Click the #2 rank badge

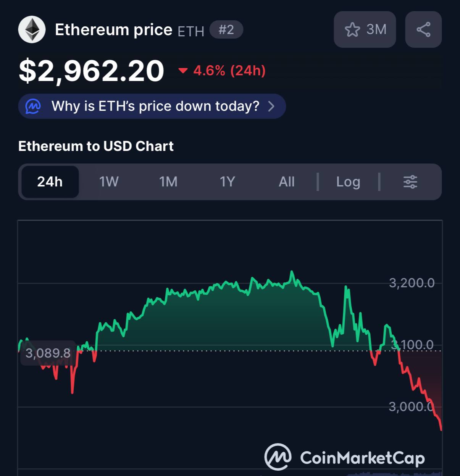(226, 29)
